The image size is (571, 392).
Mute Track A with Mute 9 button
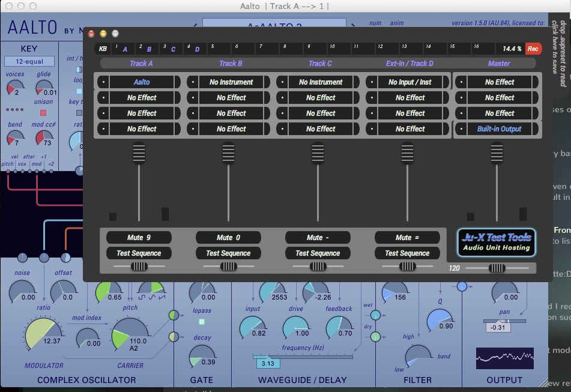coord(139,237)
